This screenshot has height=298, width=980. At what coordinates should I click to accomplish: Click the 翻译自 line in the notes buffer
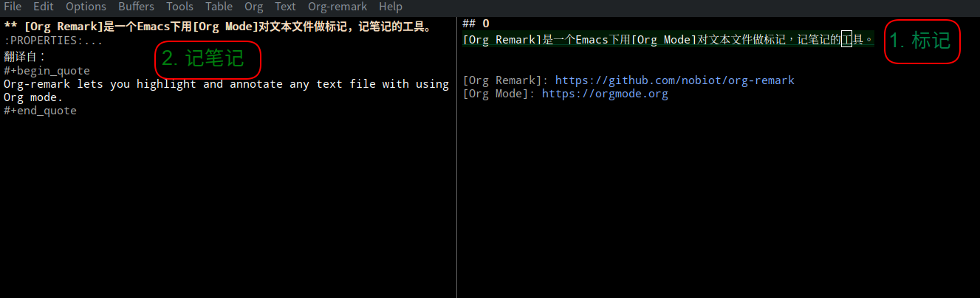[x=24, y=56]
